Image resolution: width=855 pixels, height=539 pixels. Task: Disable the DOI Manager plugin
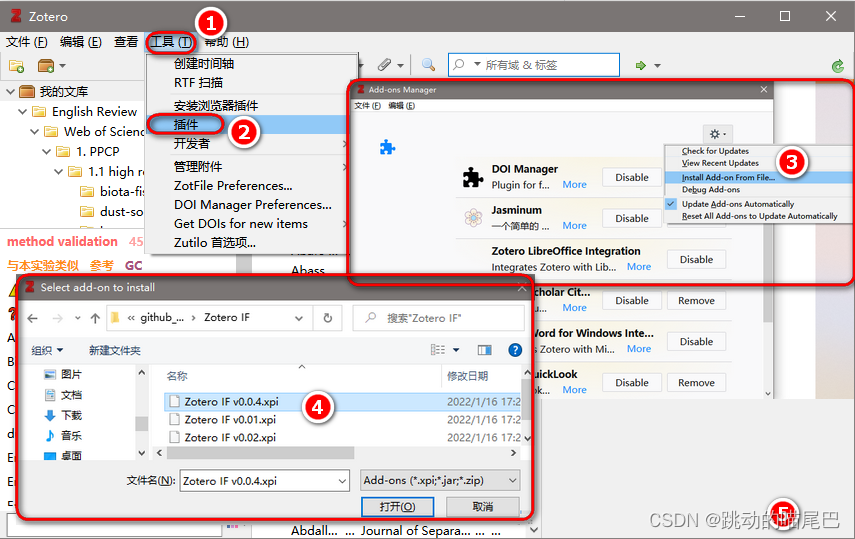tap(632, 177)
